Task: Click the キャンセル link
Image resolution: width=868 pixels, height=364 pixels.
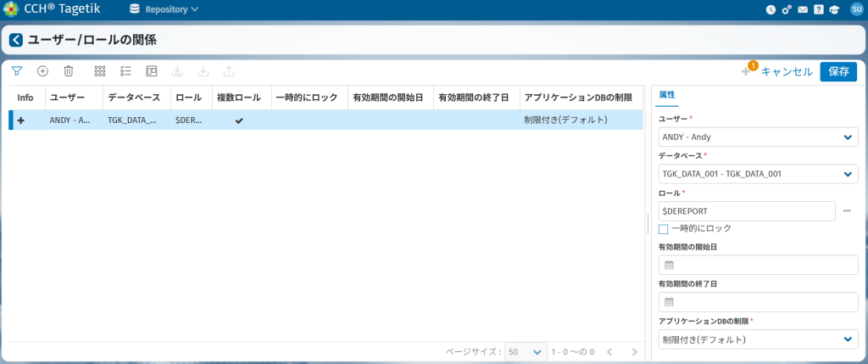Action: pyautogui.click(x=787, y=72)
